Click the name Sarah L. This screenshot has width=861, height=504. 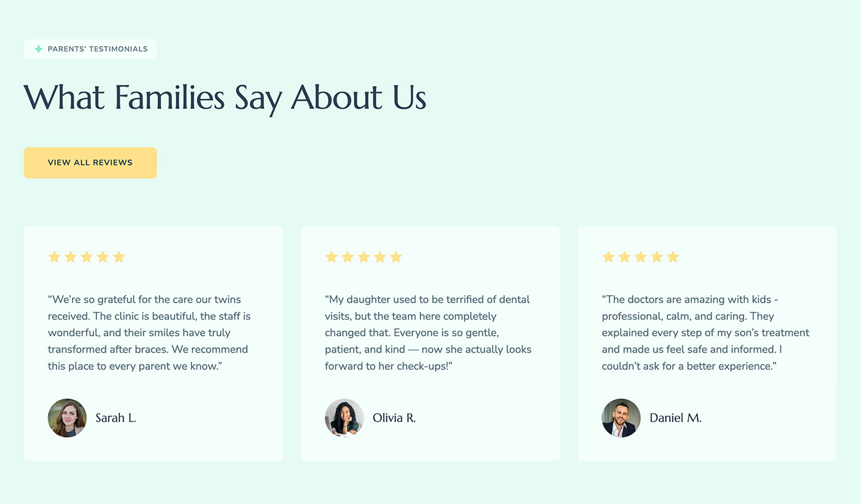(116, 417)
